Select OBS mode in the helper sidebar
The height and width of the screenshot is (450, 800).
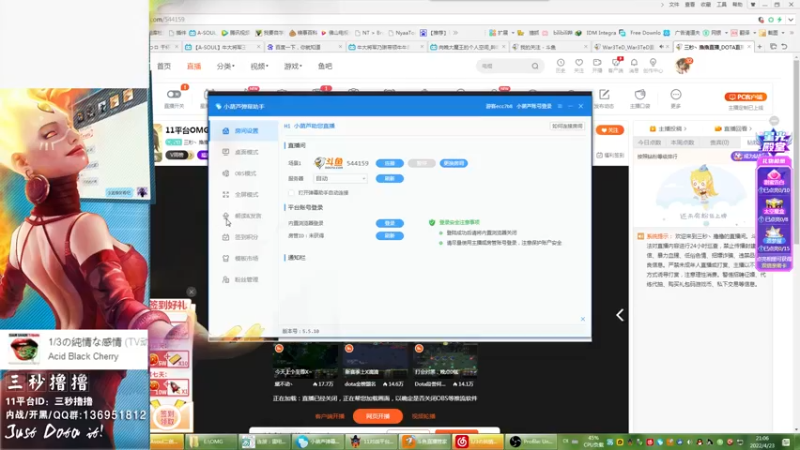[243, 173]
